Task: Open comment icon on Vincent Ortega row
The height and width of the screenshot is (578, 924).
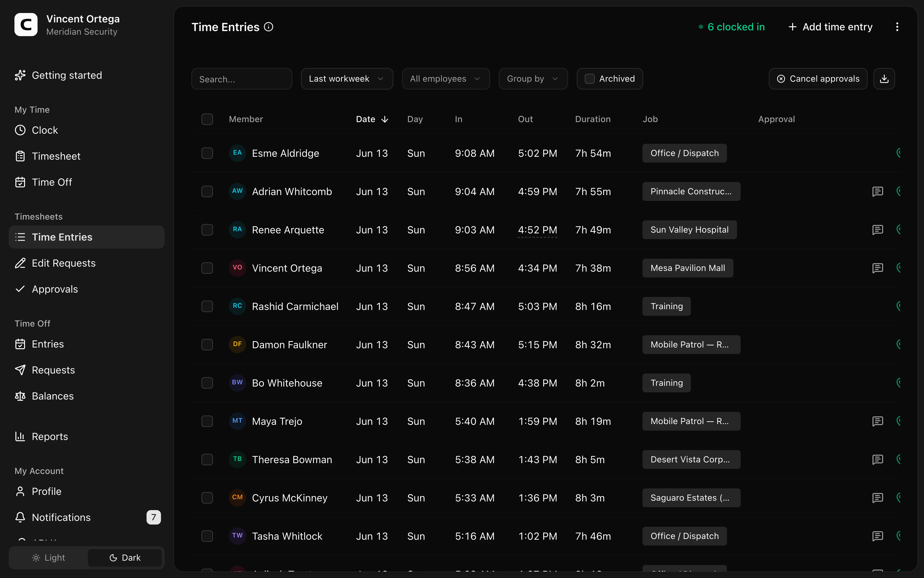Action: (877, 268)
